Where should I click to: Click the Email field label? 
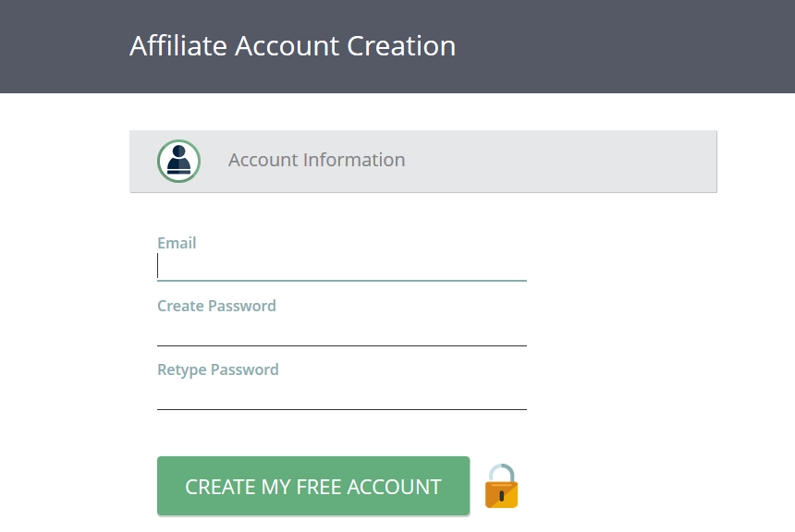click(x=177, y=243)
